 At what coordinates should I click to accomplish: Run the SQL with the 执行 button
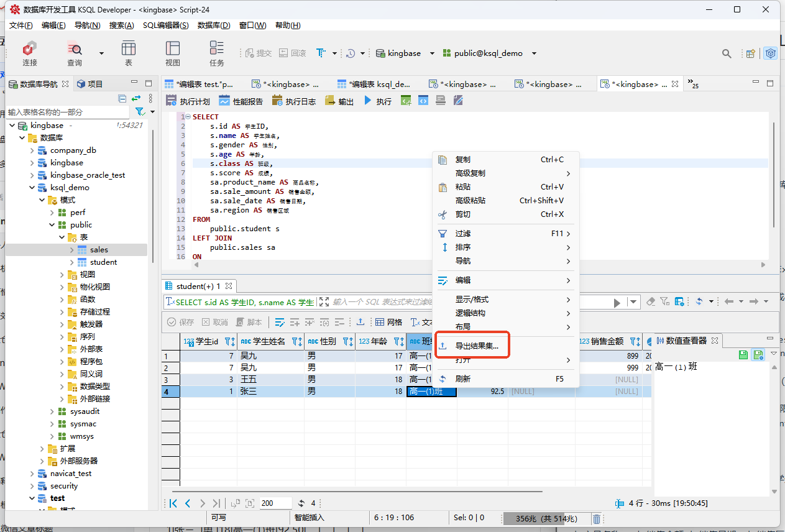tap(377, 101)
